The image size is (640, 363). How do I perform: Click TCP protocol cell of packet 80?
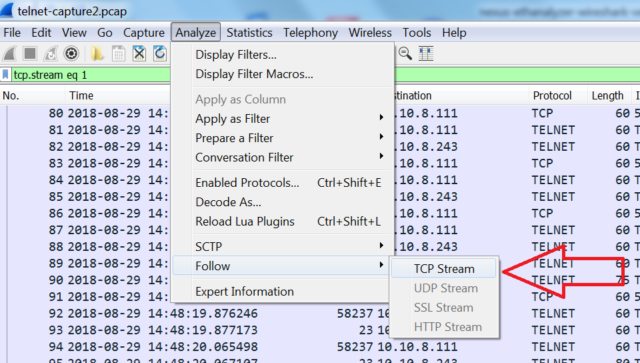click(x=542, y=113)
